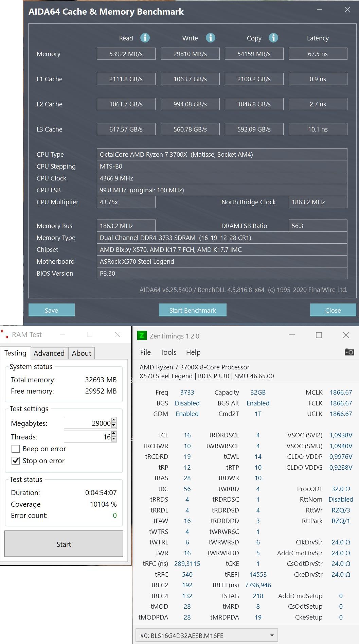The height and width of the screenshot is (644, 359).
Task: Open the ZenTimings Tools menu
Action: [x=168, y=352]
